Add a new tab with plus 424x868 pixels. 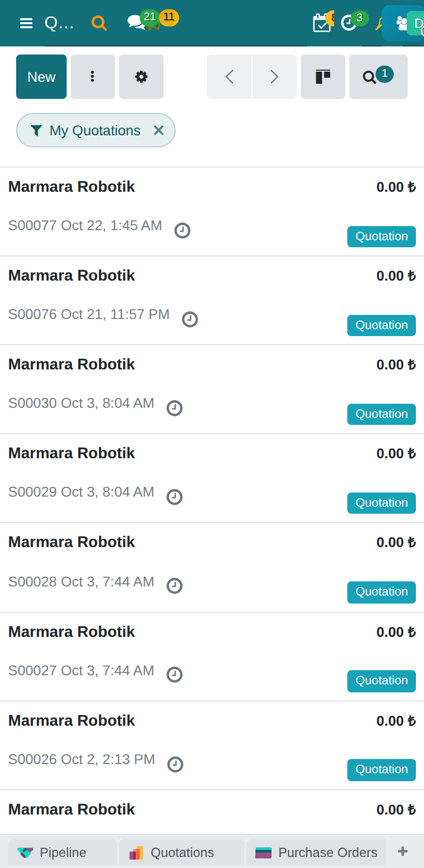[x=403, y=851]
